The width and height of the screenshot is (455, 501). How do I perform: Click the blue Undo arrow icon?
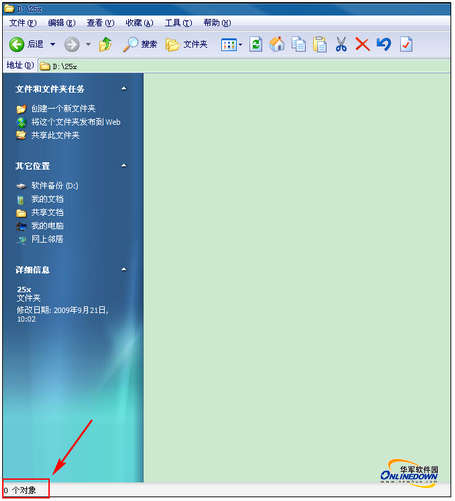point(384,44)
